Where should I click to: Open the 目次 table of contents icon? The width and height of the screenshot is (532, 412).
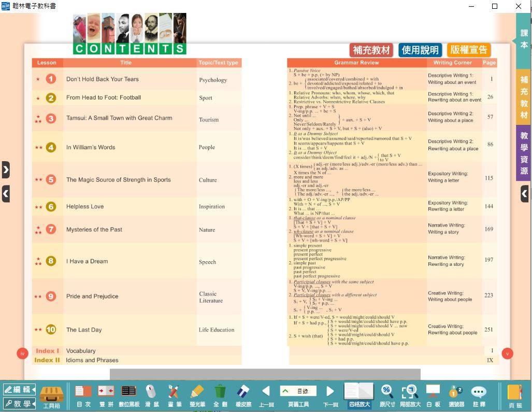pyautogui.click(x=83, y=396)
